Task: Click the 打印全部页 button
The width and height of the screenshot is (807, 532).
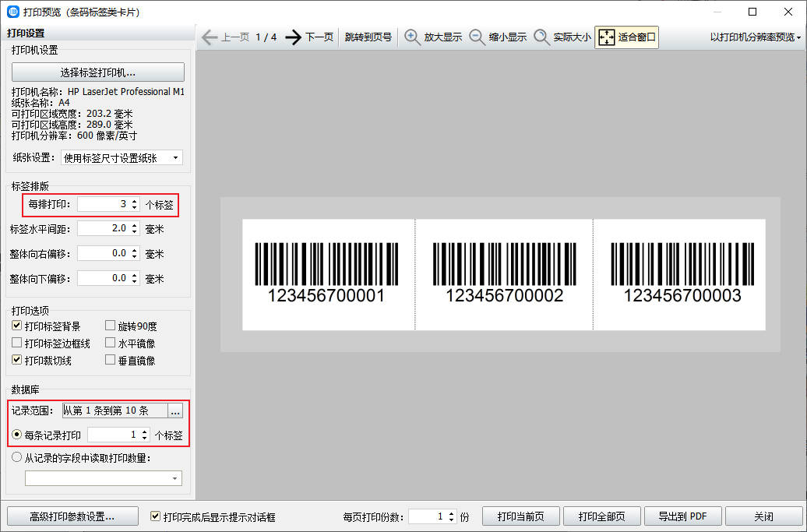Action: [602, 516]
